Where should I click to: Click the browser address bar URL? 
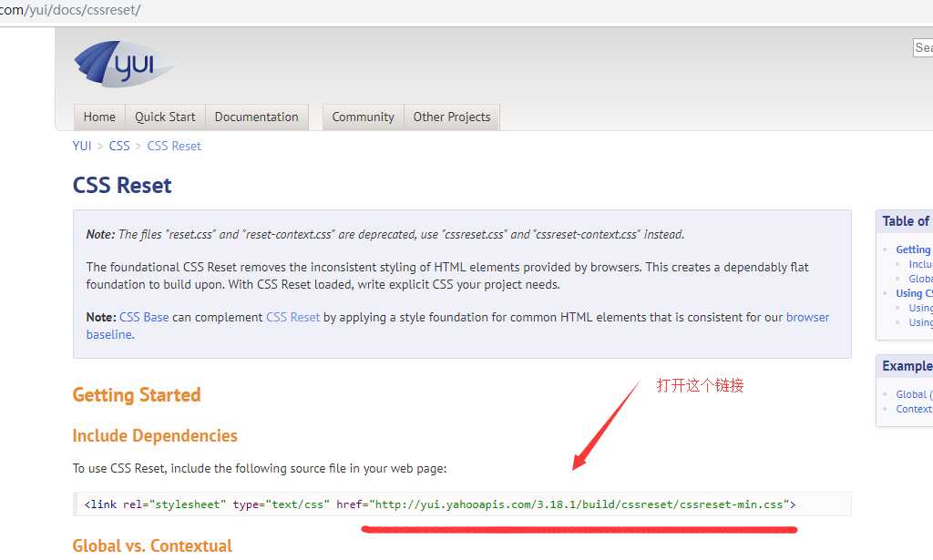[70, 10]
